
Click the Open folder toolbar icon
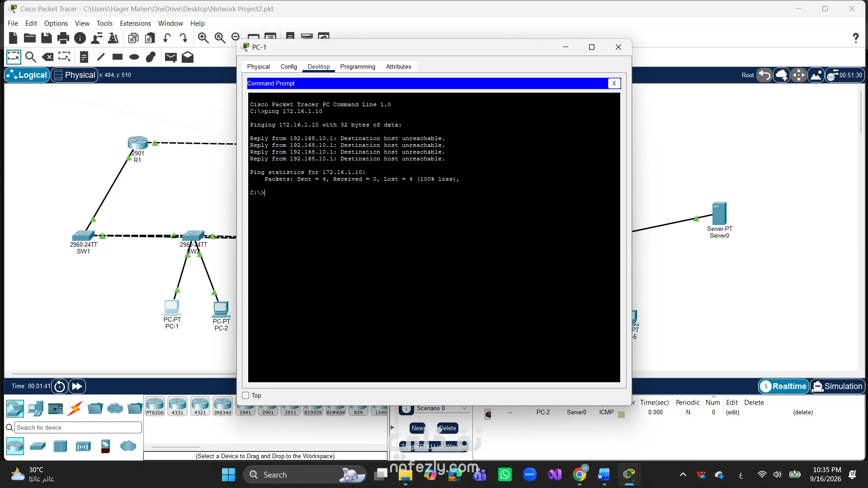[x=30, y=38]
